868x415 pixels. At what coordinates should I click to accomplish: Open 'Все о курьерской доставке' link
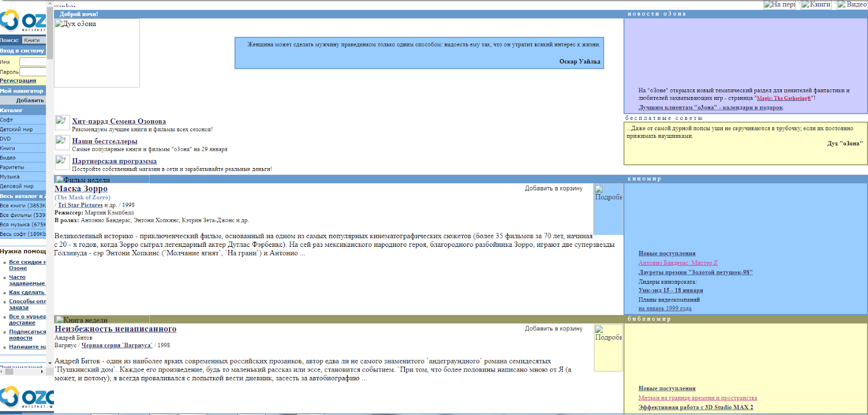tap(27, 320)
